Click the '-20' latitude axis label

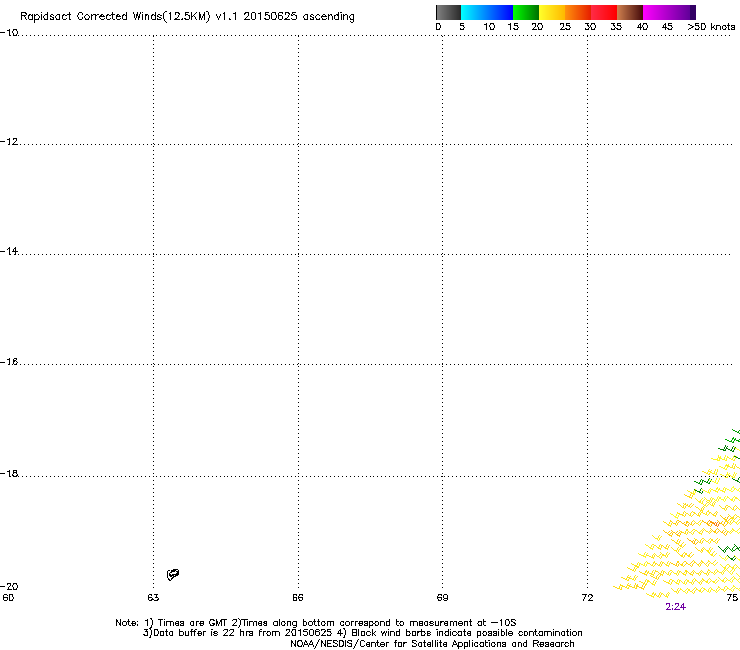coord(9,586)
